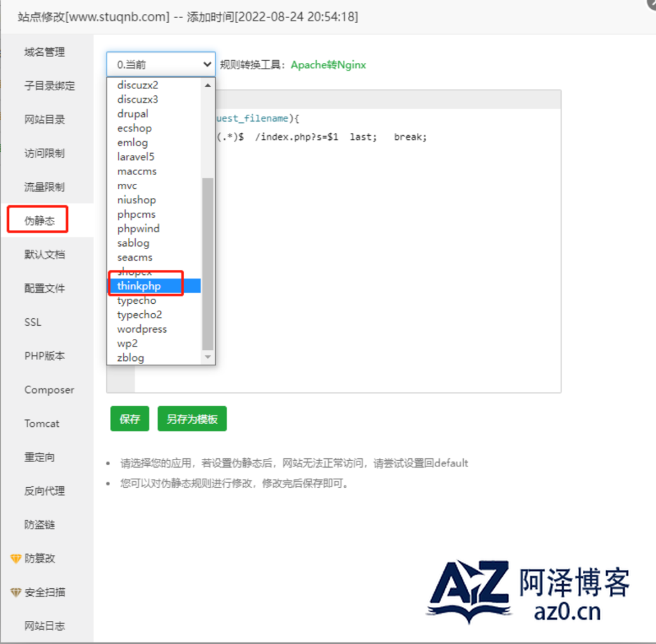Open 流量限制 section

pos(45,187)
